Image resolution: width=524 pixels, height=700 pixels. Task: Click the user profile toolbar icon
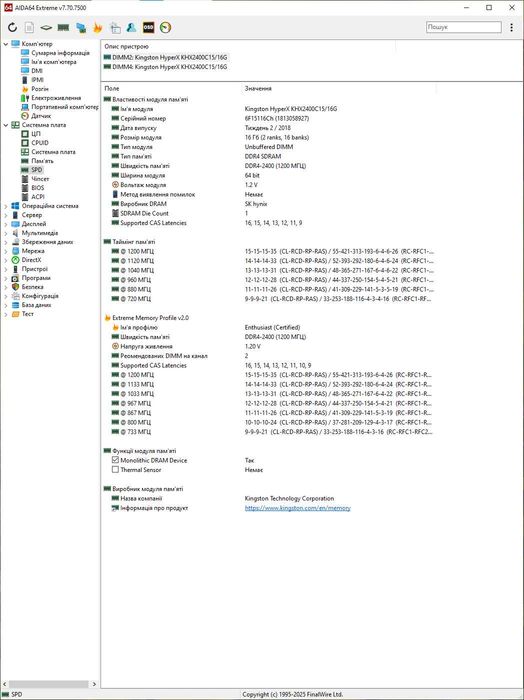pyautogui.click(x=131, y=27)
